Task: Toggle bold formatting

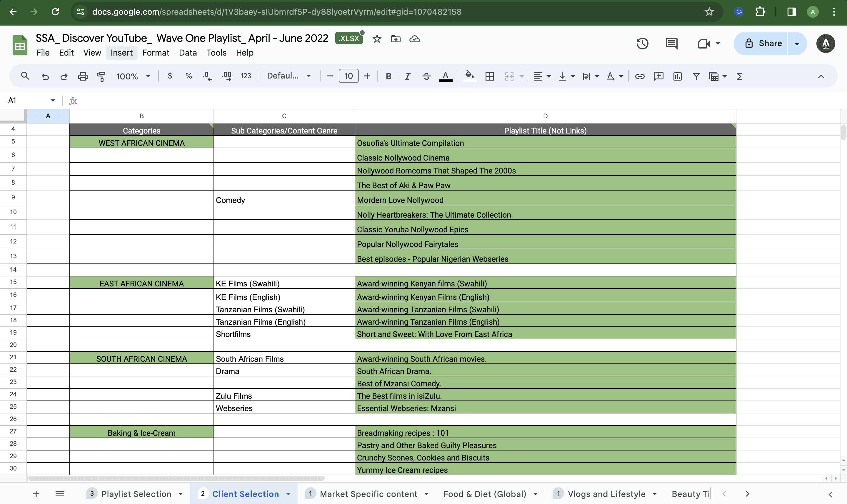Action: pyautogui.click(x=389, y=76)
